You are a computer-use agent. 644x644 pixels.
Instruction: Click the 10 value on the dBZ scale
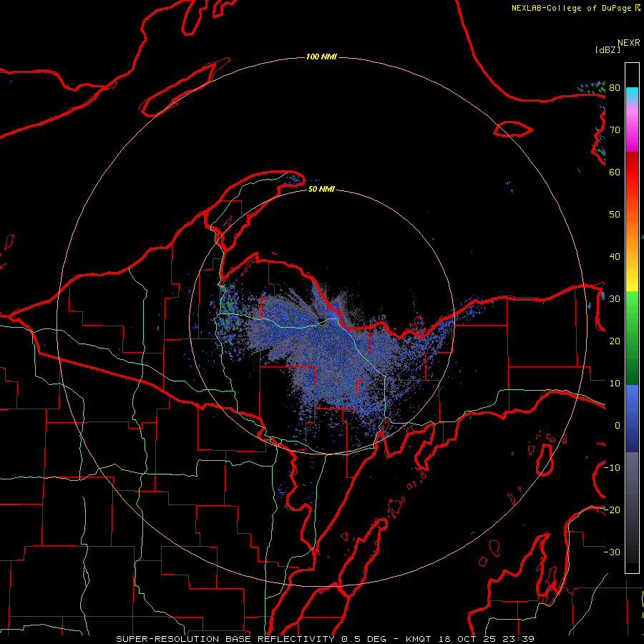615,384
